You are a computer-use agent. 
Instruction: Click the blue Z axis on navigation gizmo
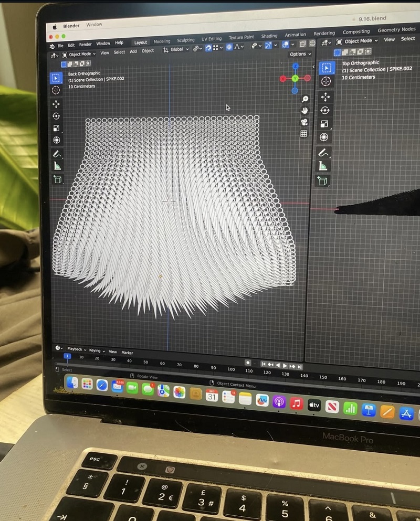[295, 66]
